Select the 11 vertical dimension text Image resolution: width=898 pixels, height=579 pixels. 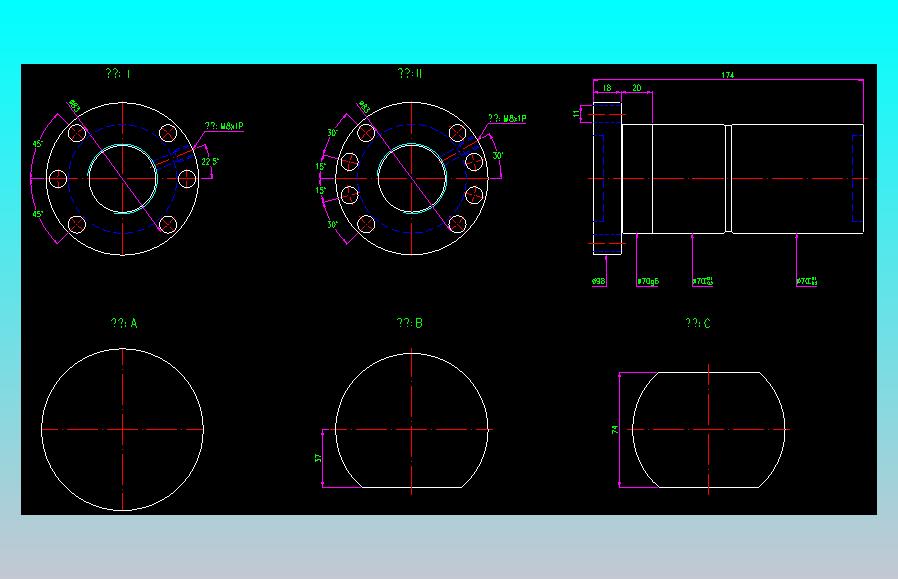[x=576, y=113]
